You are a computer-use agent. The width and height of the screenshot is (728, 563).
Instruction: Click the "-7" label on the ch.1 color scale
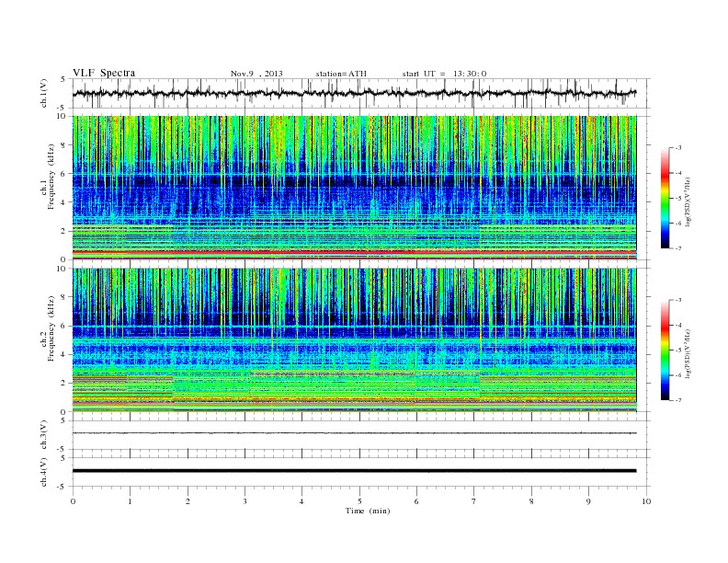click(678, 248)
